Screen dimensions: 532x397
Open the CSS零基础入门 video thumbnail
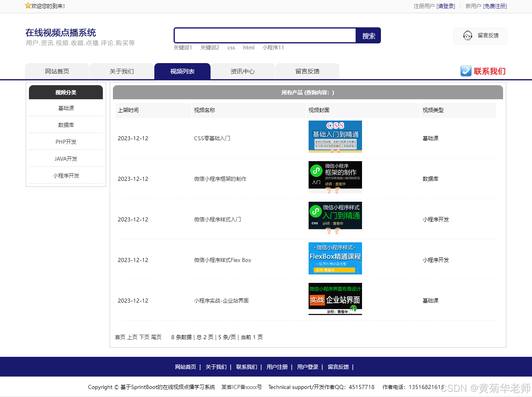point(335,136)
